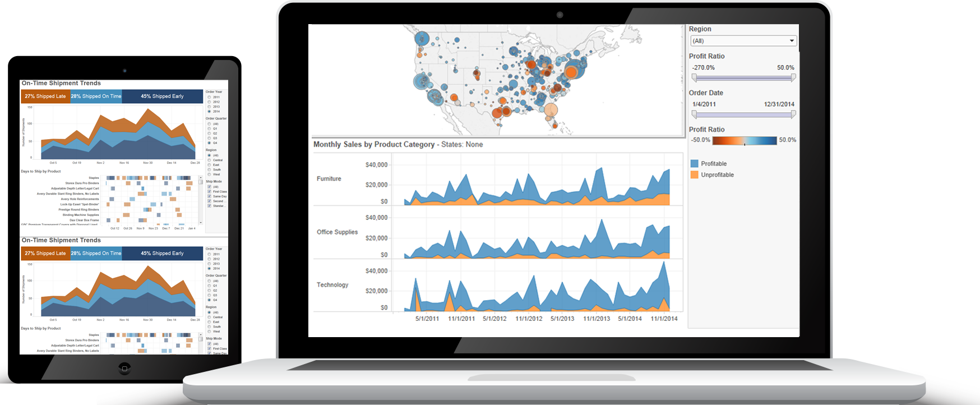Click the orange Unprofitable legend square
This screenshot has height=405, width=980.
pos(694,175)
